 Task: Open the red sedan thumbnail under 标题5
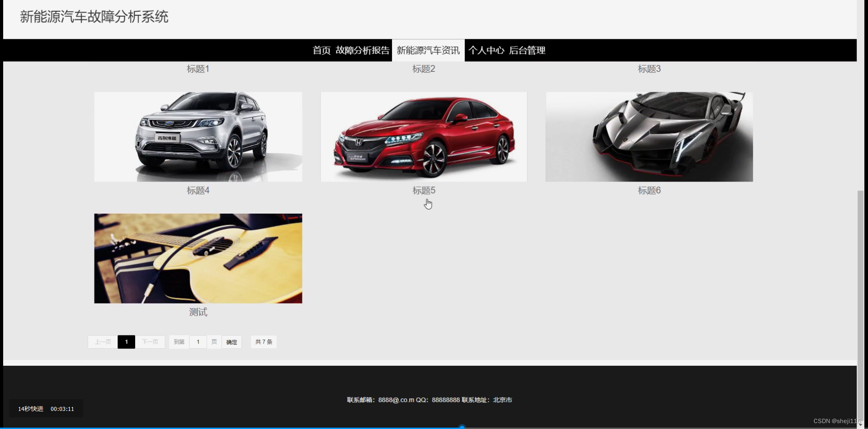423,136
